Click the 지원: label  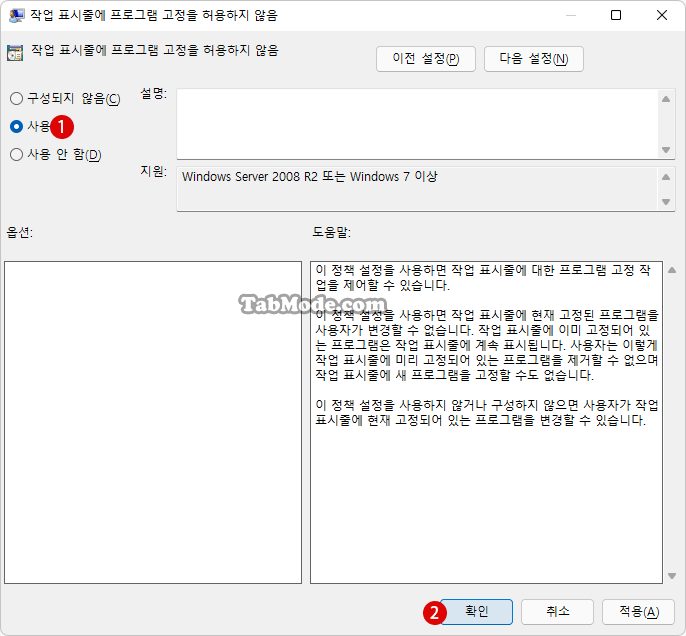[154, 171]
